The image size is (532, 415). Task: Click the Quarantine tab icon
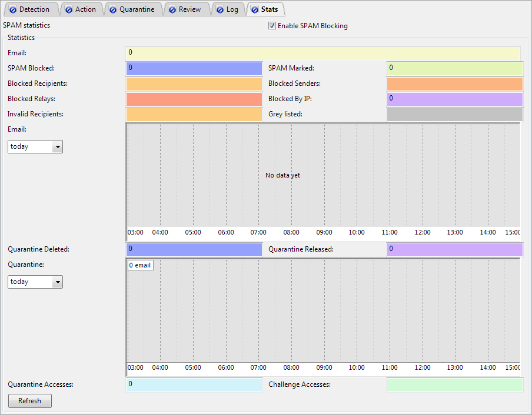tap(113, 9)
